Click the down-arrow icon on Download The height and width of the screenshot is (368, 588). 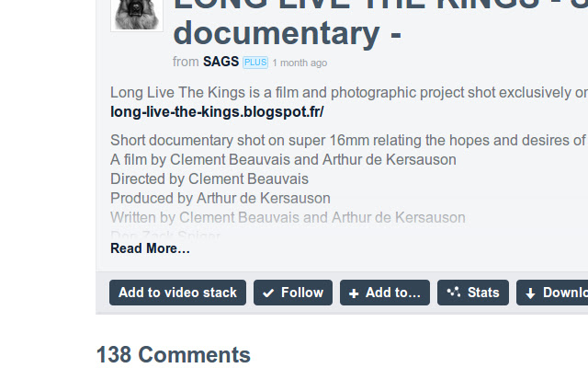pyautogui.click(x=530, y=293)
